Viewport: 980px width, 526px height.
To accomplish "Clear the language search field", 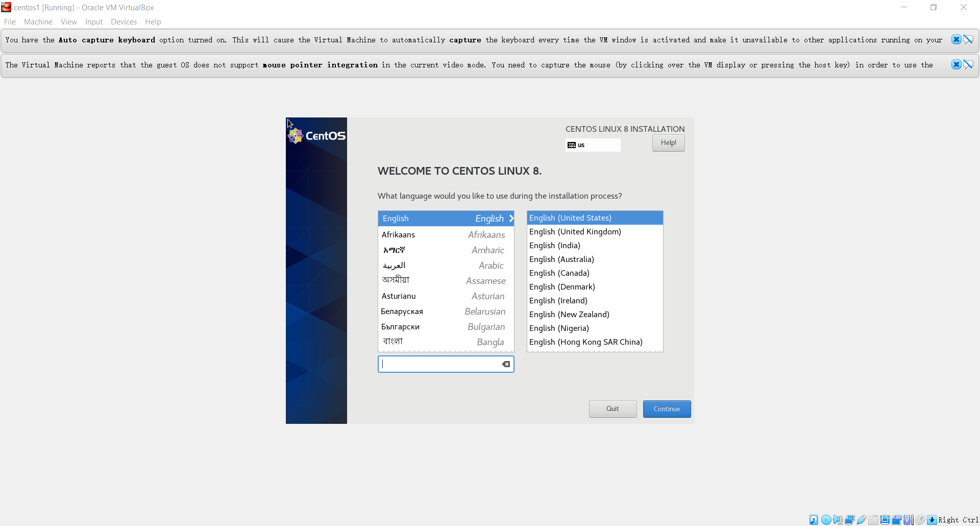I will [506, 364].
